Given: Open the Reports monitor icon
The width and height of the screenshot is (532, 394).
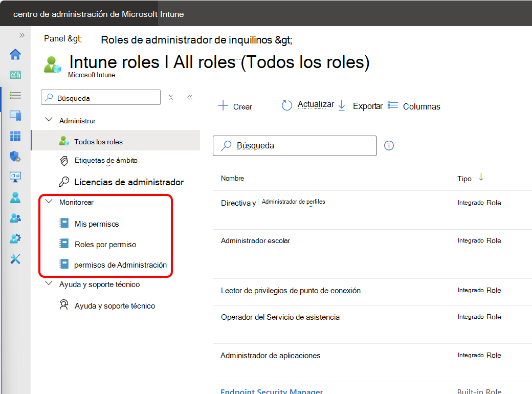Looking at the screenshot, I should tap(15, 177).
